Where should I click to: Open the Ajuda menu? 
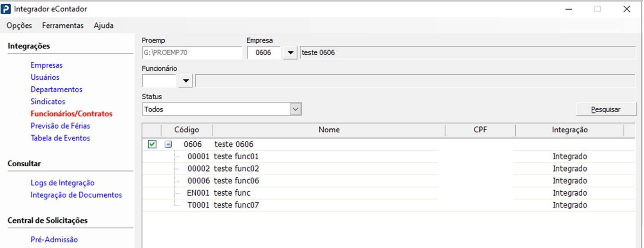103,25
